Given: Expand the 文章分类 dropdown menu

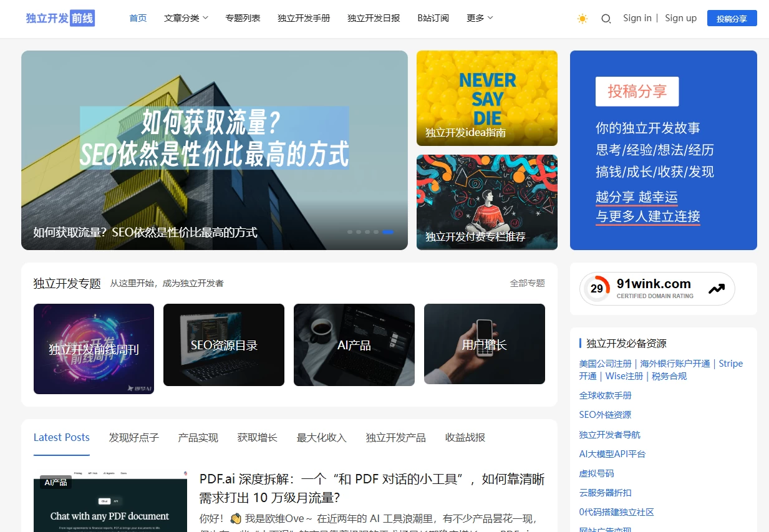Looking at the screenshot, I should click(185, 18).
